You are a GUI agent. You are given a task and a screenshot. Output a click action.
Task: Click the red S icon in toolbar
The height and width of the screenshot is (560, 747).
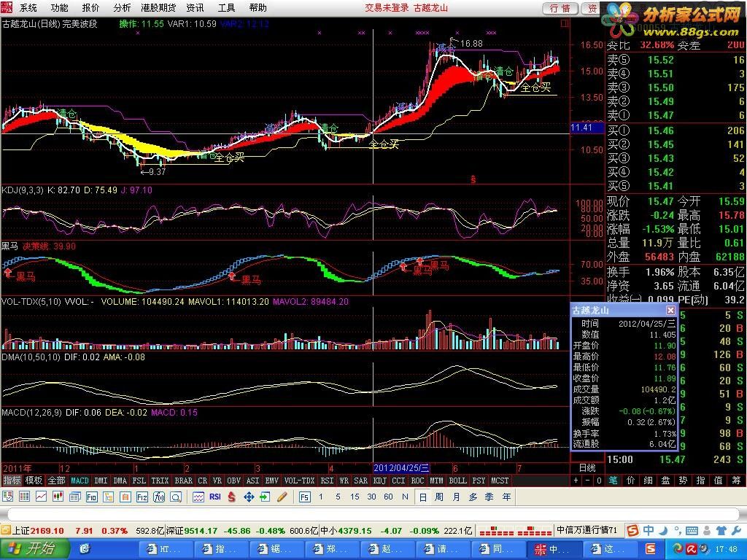pyautogui.click(x=231, y=497)
